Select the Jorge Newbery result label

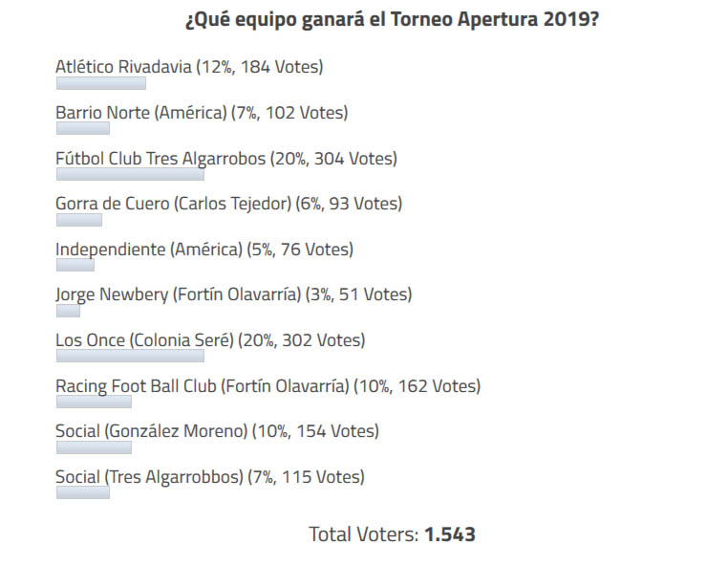(x=234, y=295)
